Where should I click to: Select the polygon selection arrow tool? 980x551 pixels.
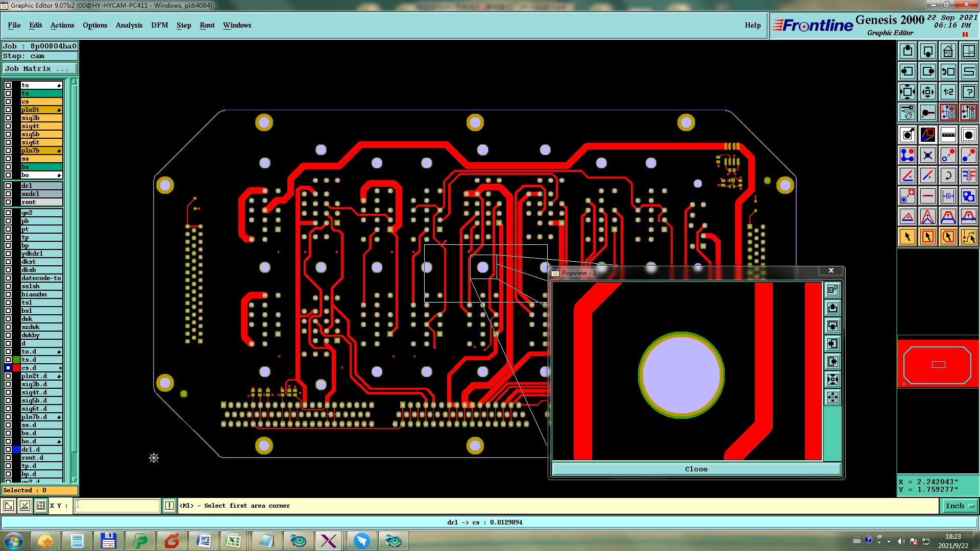point(948,237)
